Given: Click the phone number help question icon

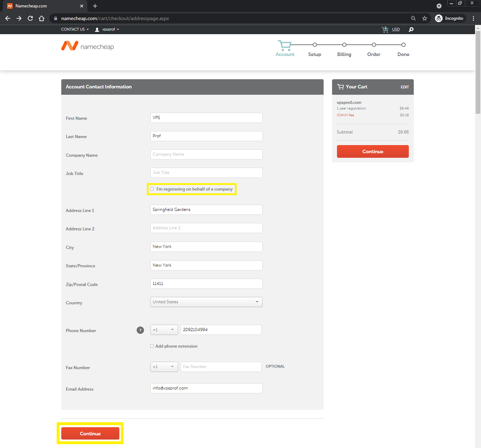Looking at the screenshot, I should point(140,330).
